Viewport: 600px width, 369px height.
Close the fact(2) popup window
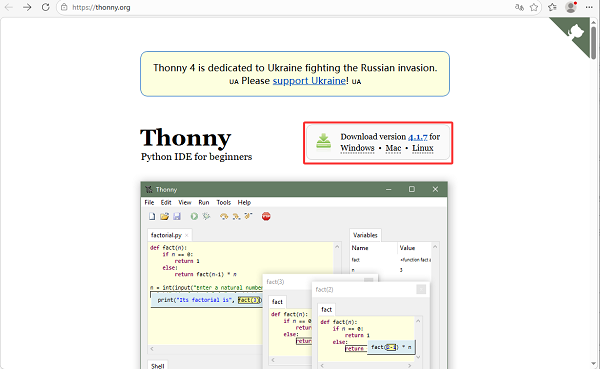(x=421, y=289)
